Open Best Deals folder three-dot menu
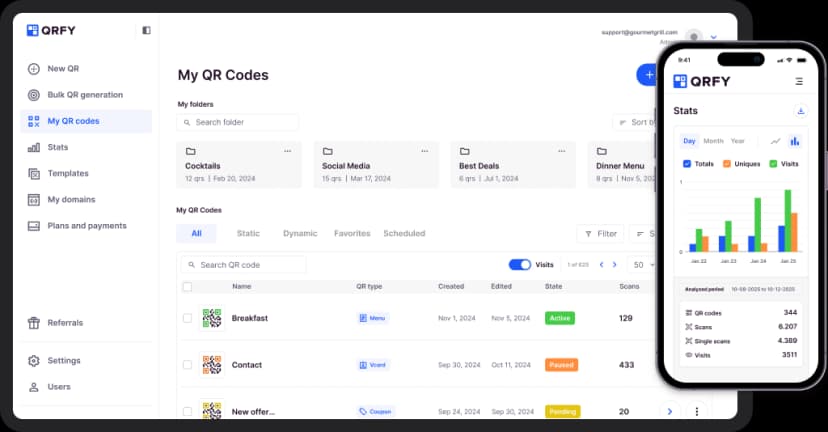This screenshot has width=828, height=432. pos(561,151)
